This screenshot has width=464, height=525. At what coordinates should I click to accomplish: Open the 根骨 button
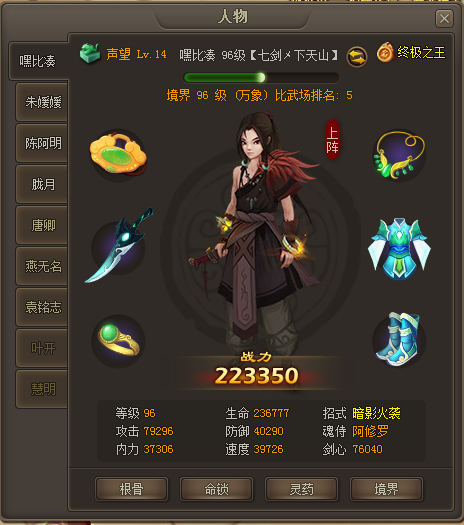132,489
